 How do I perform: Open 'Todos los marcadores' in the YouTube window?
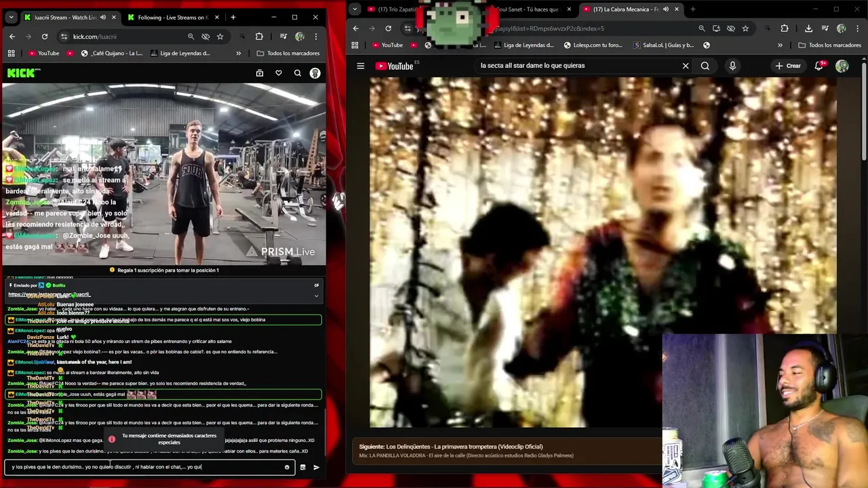click(x=829, y=45)
